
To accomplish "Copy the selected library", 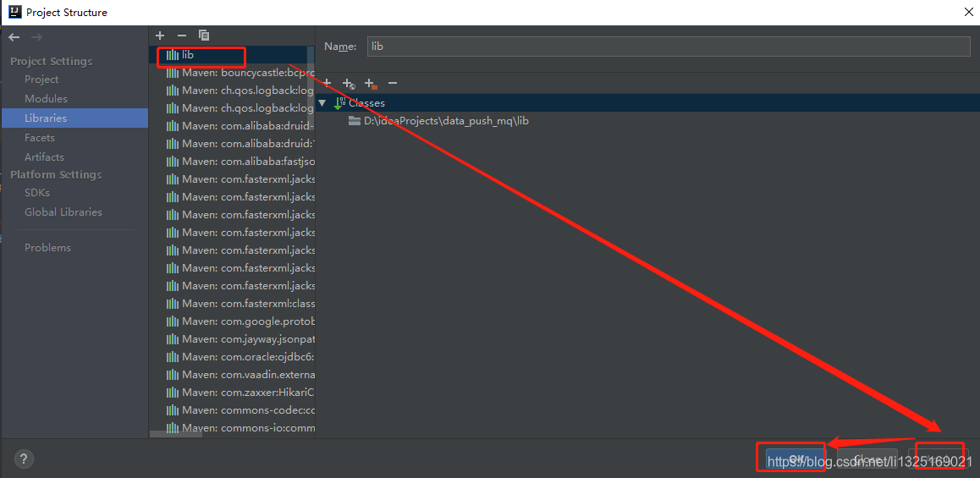I will tap(204, 36).
